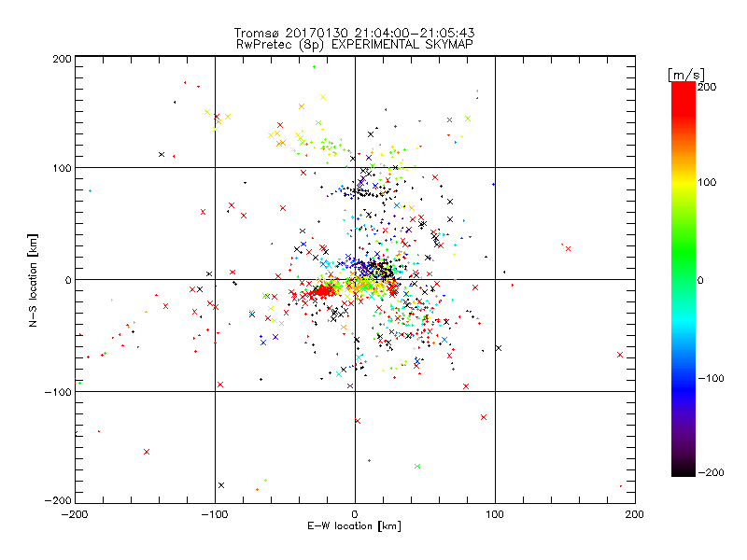Click the '-200' tick on the N-S axis

coord(58,500)
